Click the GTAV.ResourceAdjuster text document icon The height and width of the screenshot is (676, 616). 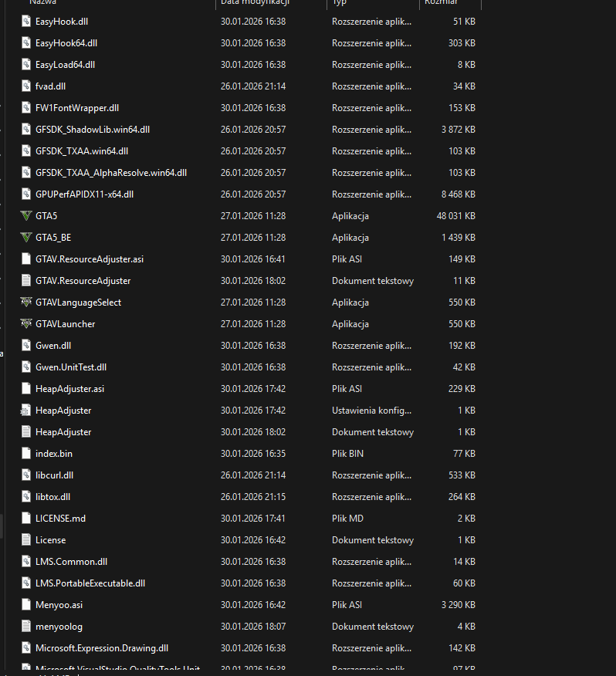pos(26,280)
